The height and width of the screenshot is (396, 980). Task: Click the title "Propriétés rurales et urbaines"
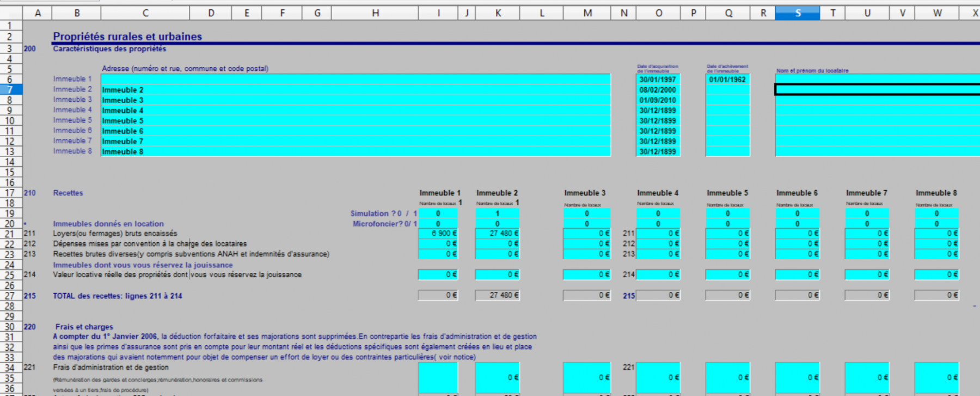[127, 36]
